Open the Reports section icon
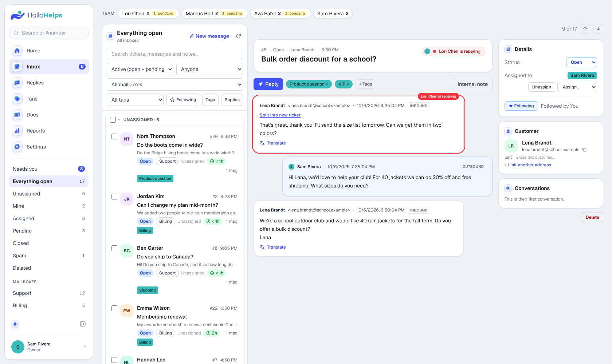Viewport: 612px width, 364px height. pos(17,131)
